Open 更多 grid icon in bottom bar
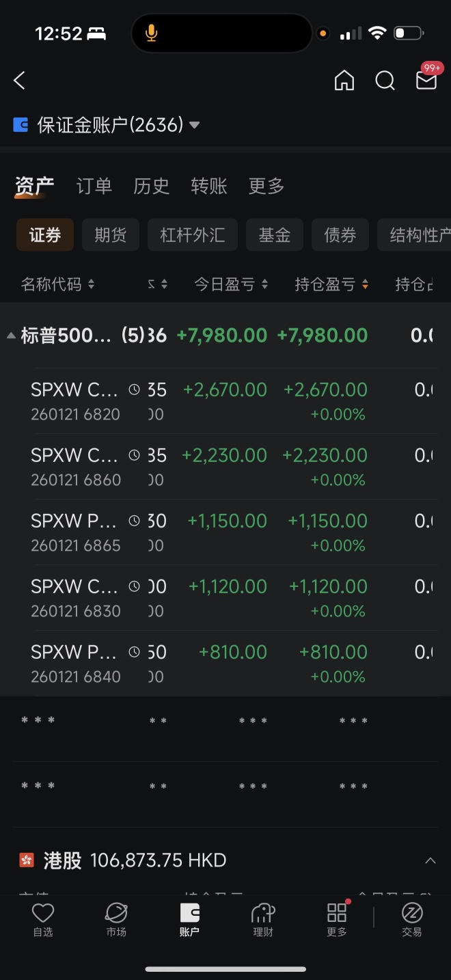Image resolution: width=451 pixels, height=980 pixels. (337, 919)
